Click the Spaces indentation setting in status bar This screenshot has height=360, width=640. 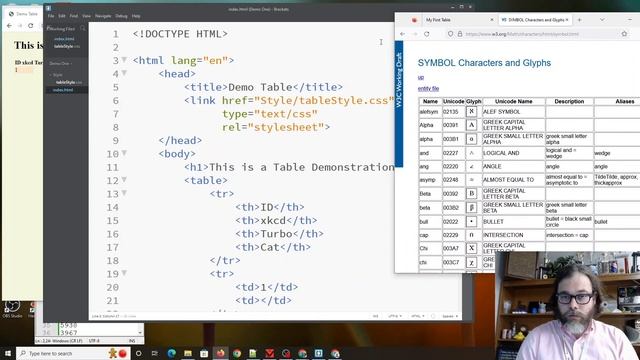pyautogui.click(x=450, y=316)
